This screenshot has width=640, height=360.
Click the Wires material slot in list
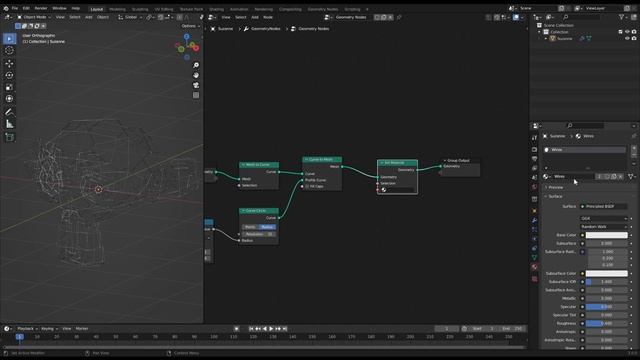coord(584,150)
